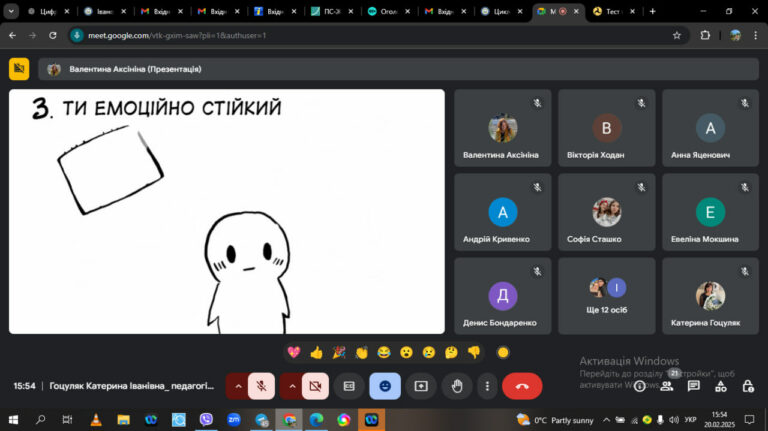This screenshot has height=431, width=768.
Task: Expand video settings chevron beside camera
Action: tap(292, 386)
